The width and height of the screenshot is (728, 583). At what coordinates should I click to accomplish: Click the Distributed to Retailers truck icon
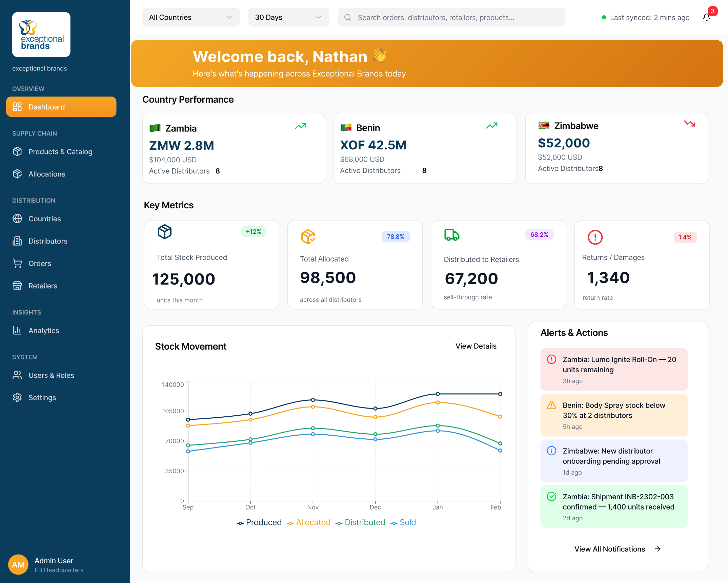coord(452,234)
